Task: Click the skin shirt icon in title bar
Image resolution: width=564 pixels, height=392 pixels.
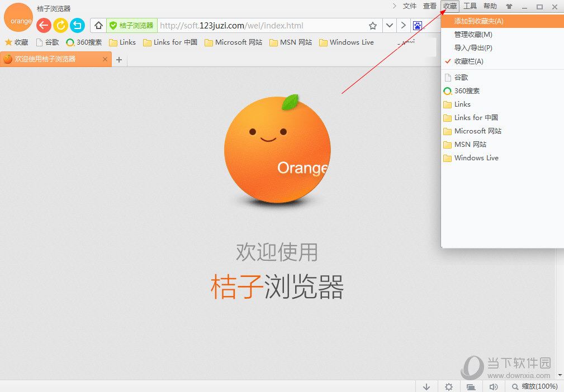Action: [509, 7]
